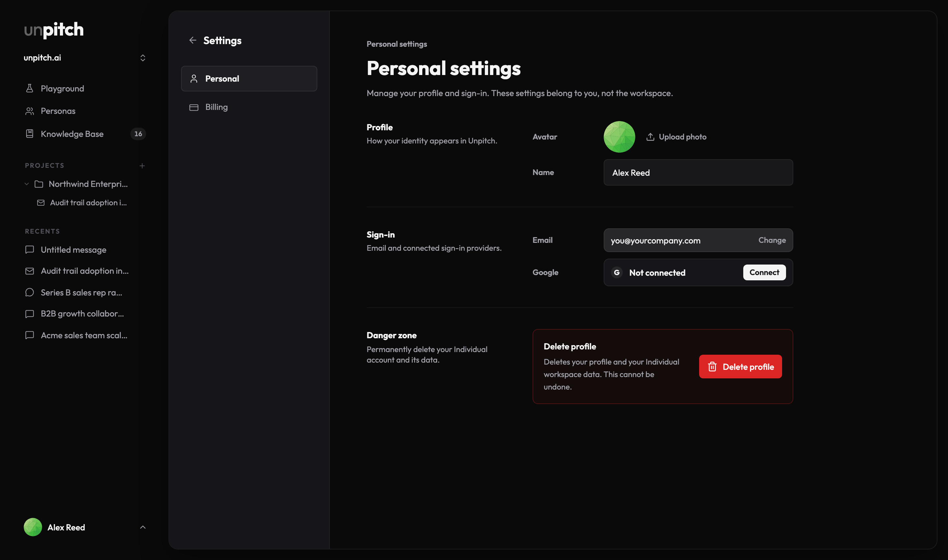Add a new project with plus icon
Screen dimensions: 948x560
point(142,165)
